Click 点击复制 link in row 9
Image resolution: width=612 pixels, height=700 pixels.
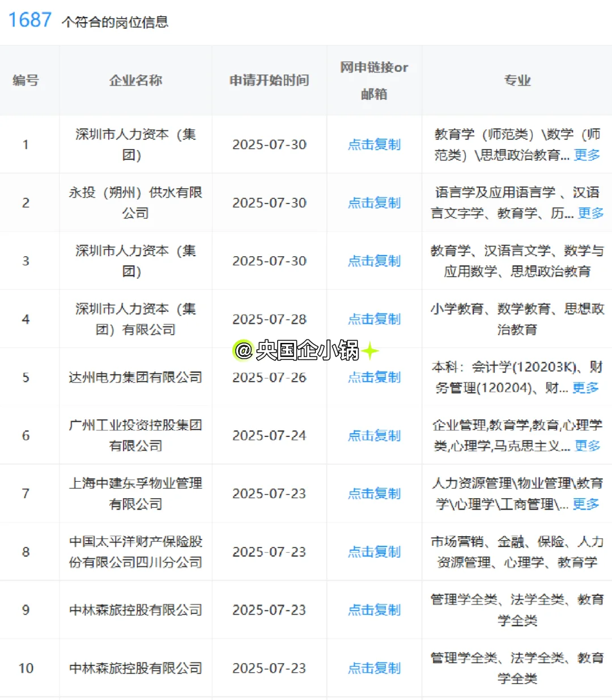click(374, 610)
